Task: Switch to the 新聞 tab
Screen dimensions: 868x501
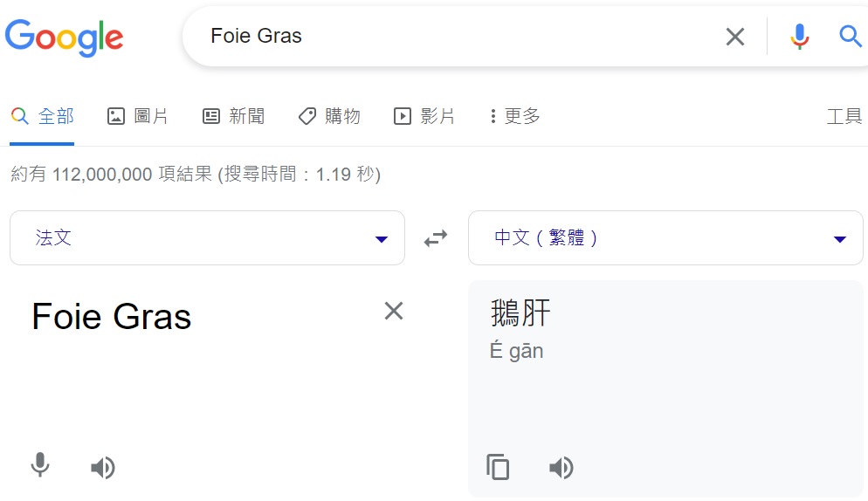Action: point(234,116)
